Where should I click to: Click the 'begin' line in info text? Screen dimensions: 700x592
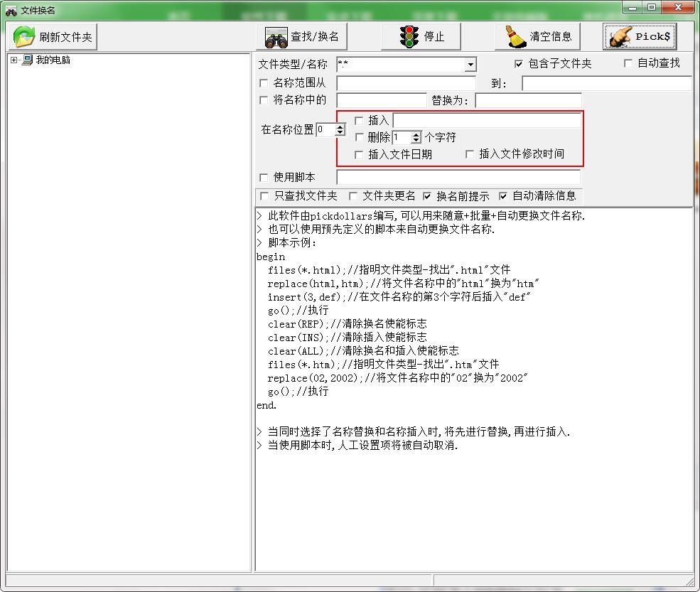point(271,257)
